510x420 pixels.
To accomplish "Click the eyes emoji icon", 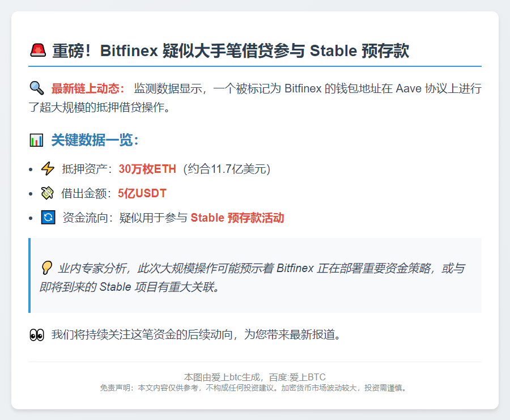I will click(x=36, y=334).
